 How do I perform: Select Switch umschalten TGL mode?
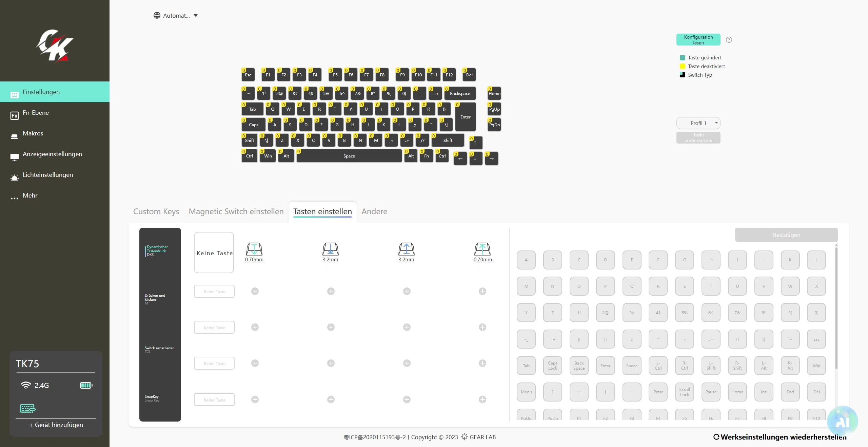(x=159, y=350)
